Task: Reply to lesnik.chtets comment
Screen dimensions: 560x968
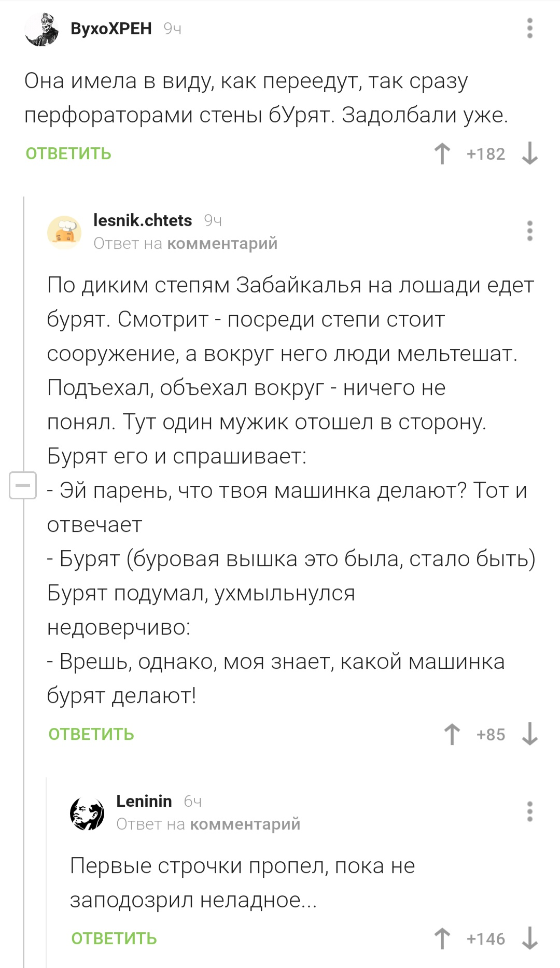Action: pyautogui.click(x=91, y=734)
